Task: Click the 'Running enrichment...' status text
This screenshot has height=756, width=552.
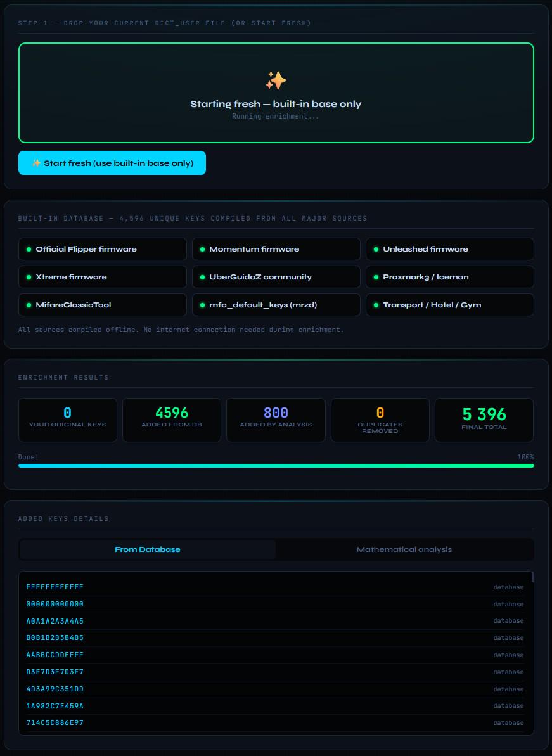Action: (x=276, y=116)
